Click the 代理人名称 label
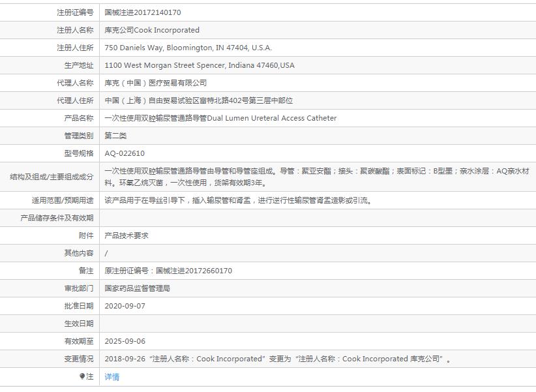Screen dimensions: 536x392 [75, 83]
